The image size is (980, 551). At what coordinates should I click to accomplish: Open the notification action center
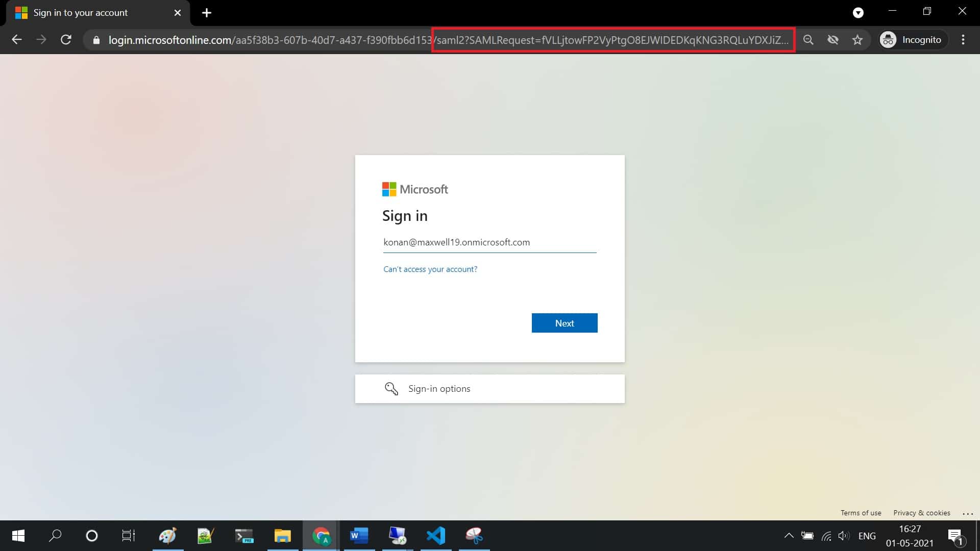coord(956,536)
